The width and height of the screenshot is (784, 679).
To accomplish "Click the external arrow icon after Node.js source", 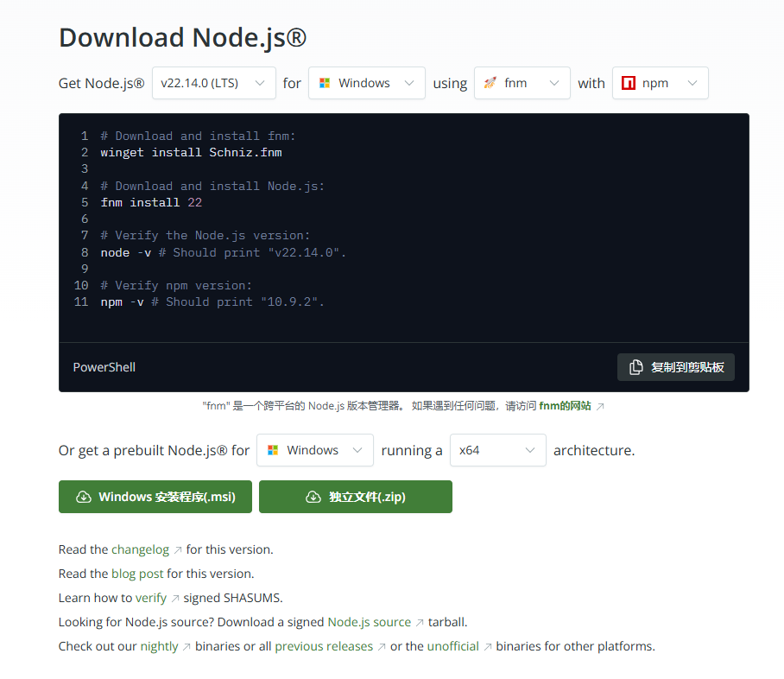I will pos(420,623).
